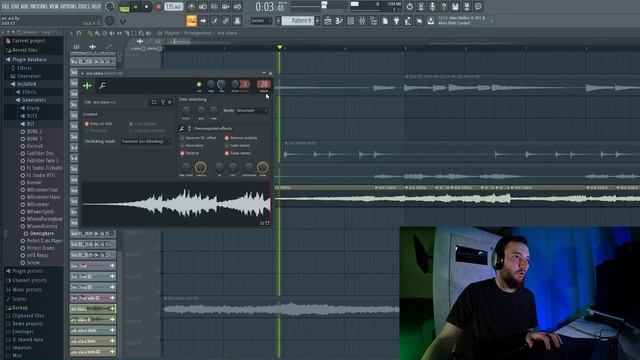This screenshot has height=360, width=640.
Task: Click the play/pause transport button
Action: [x=136, y=7]
